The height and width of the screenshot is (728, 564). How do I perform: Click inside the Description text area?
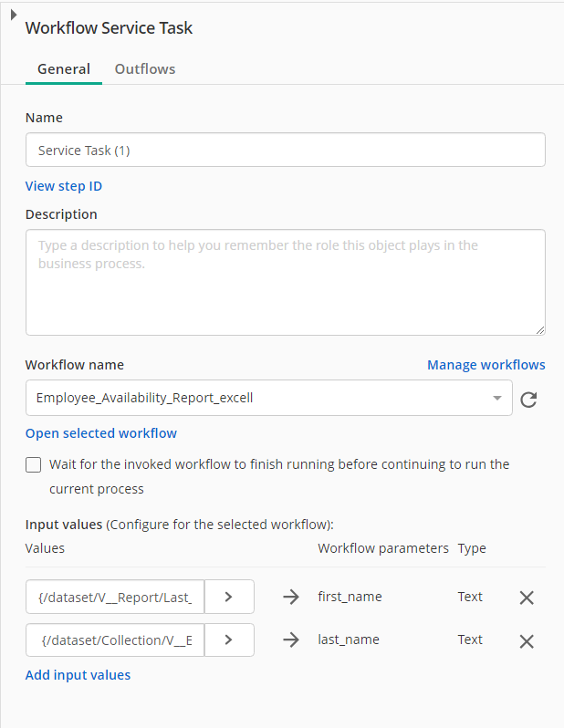click(285, 282)
